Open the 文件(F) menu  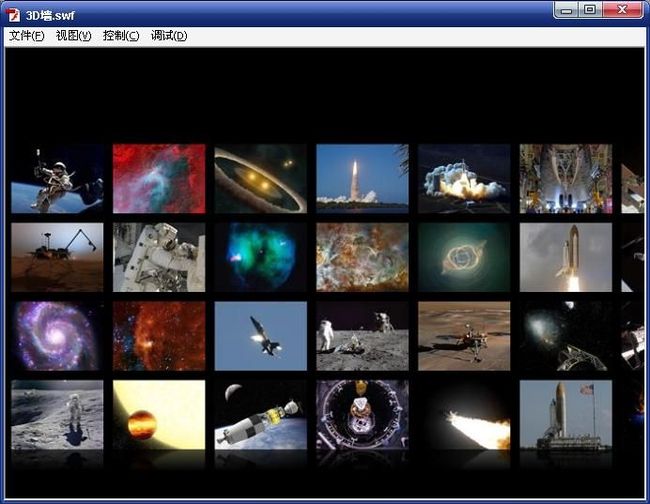[x=27, y=36]
